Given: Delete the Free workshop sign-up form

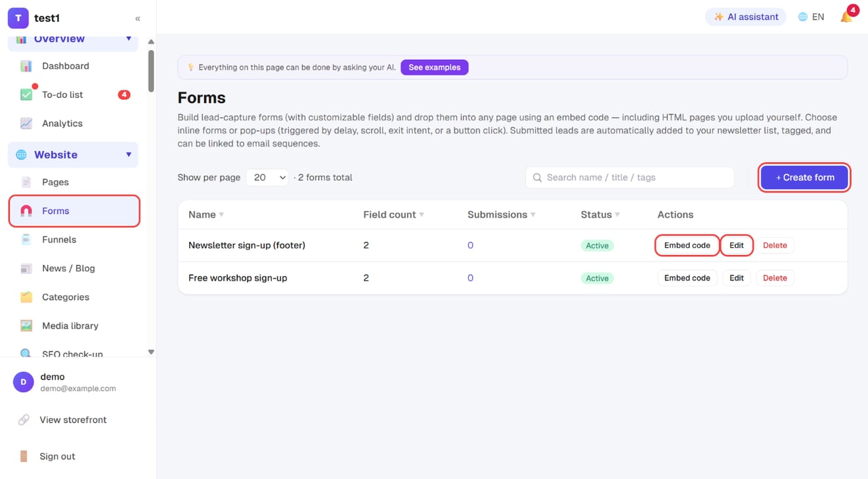Looking at the screenshot, I should tap(775, 278).
